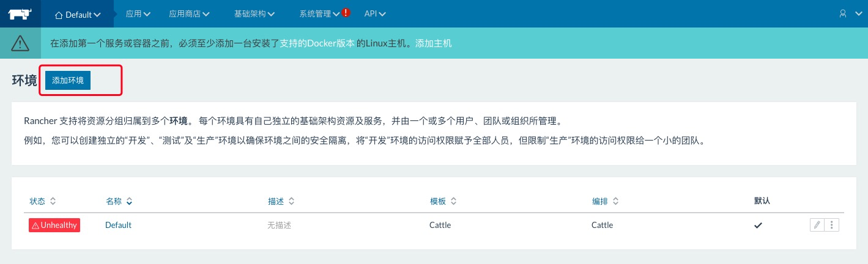The width and height of the screenshot is (868, 264).
Task: Click the 无描述 description cell
Action: coord(279,225)
